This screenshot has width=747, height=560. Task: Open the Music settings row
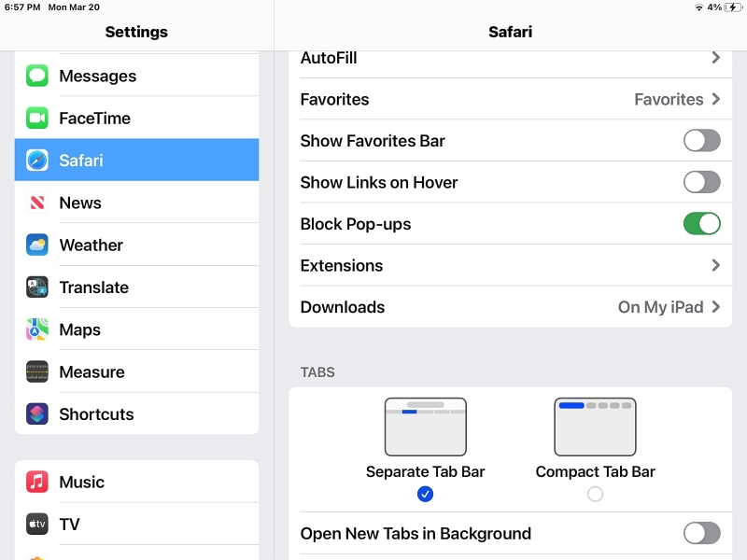[x=136, y=482]
